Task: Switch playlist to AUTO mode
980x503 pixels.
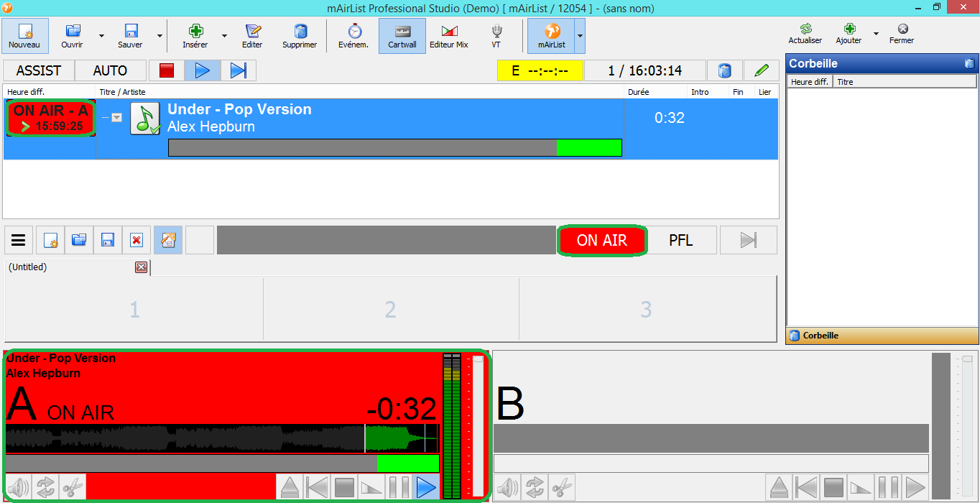Action: tap(110, 70)
